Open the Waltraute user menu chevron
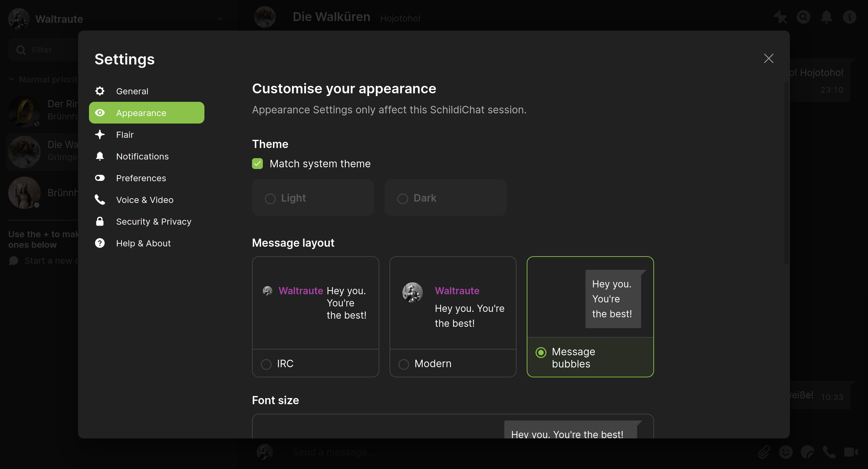868x469 pixels. click(x=220, y=19)
